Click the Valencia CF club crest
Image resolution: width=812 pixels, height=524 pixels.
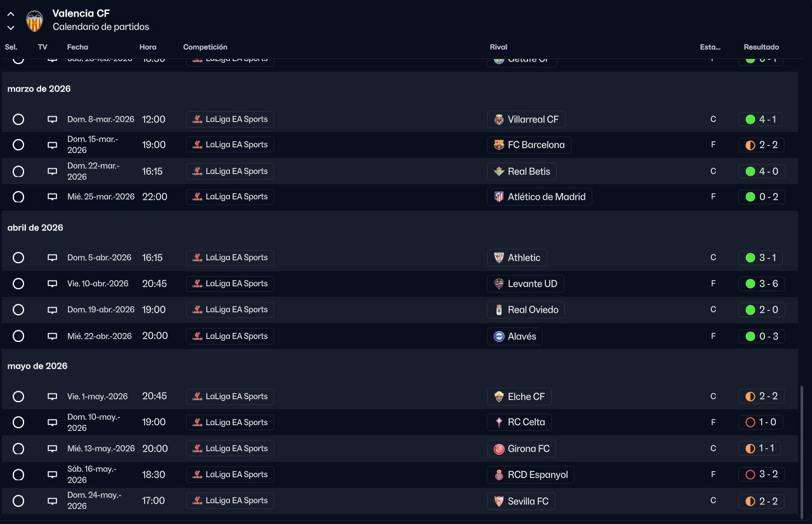(34, 21)
